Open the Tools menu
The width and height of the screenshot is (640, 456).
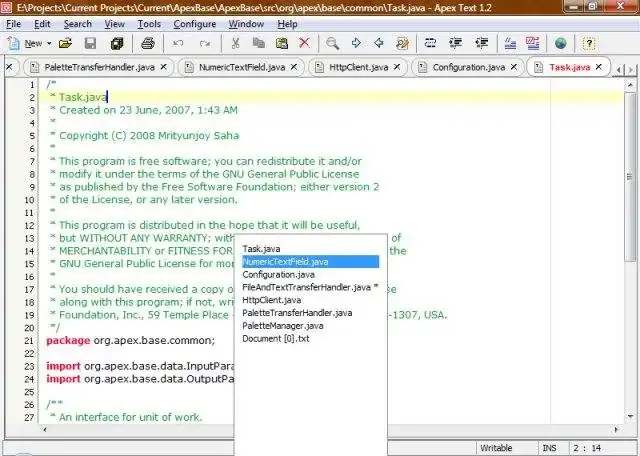[x=149, y=24]
